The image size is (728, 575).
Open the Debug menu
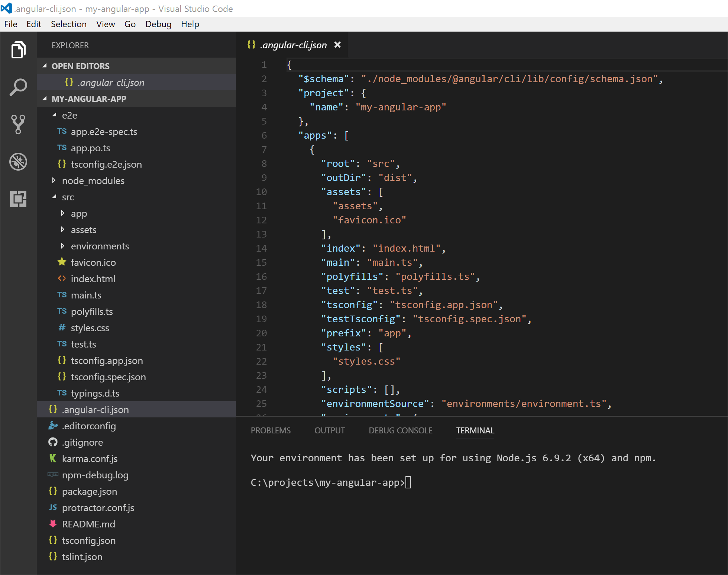pyautogui.click(x=158, y=24)
